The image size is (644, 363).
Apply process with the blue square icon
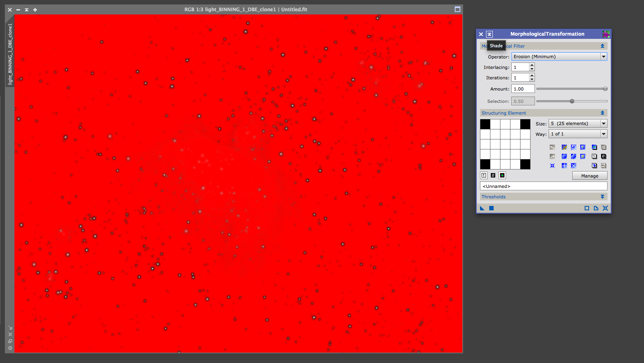tap(491, 208)
